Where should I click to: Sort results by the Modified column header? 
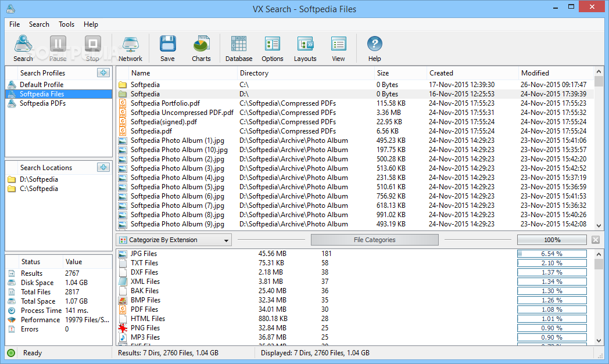(x=556, y=73)
